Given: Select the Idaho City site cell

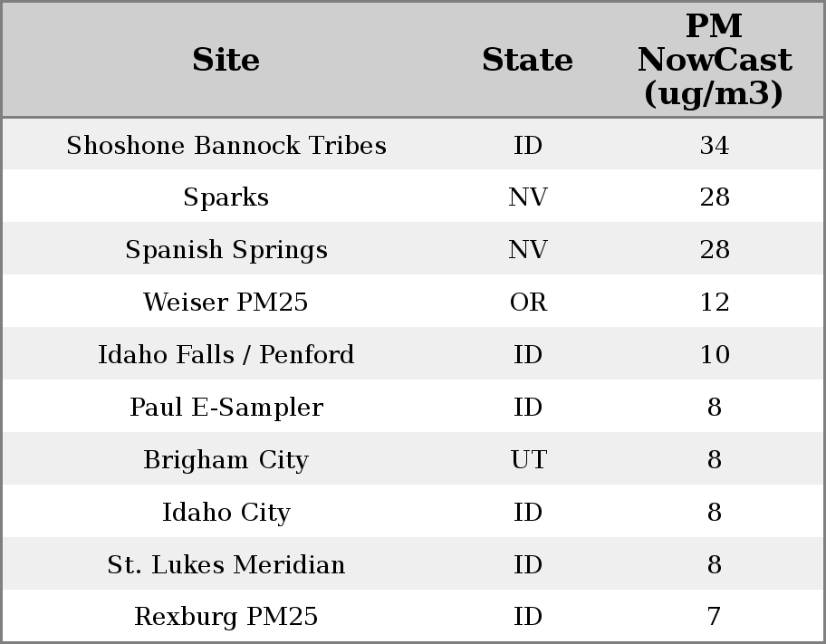Looking at the screenshot, I should [226, 513].
